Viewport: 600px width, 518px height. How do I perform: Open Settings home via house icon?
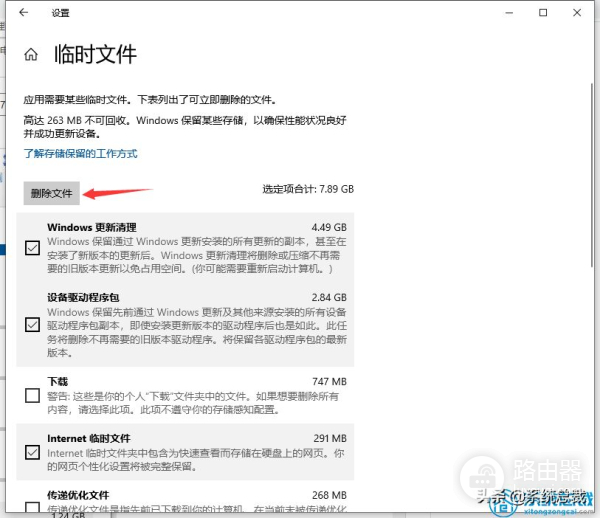point(31,54)
